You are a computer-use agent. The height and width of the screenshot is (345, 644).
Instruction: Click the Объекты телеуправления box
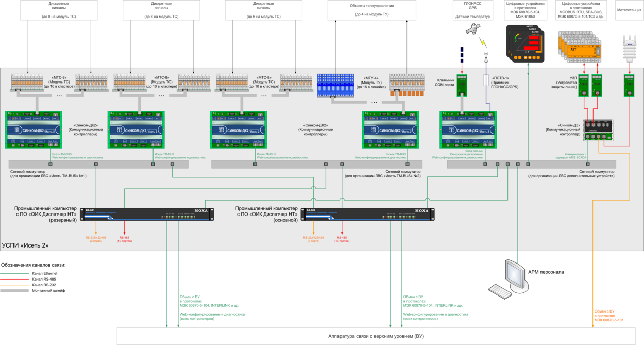pos(371,10)
